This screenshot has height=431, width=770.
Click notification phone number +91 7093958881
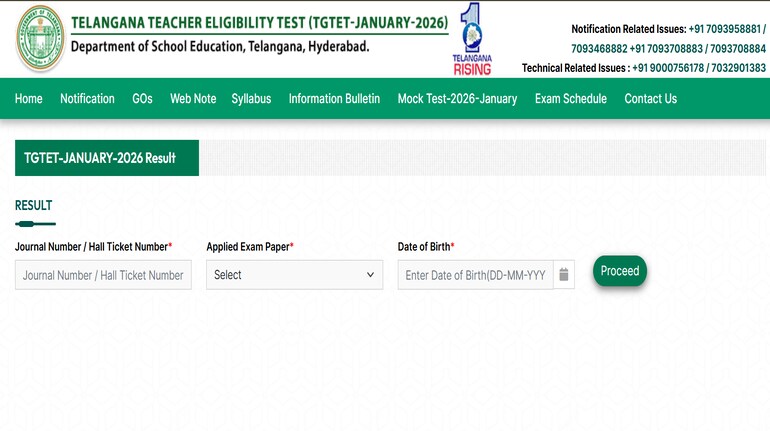(724, 29)
